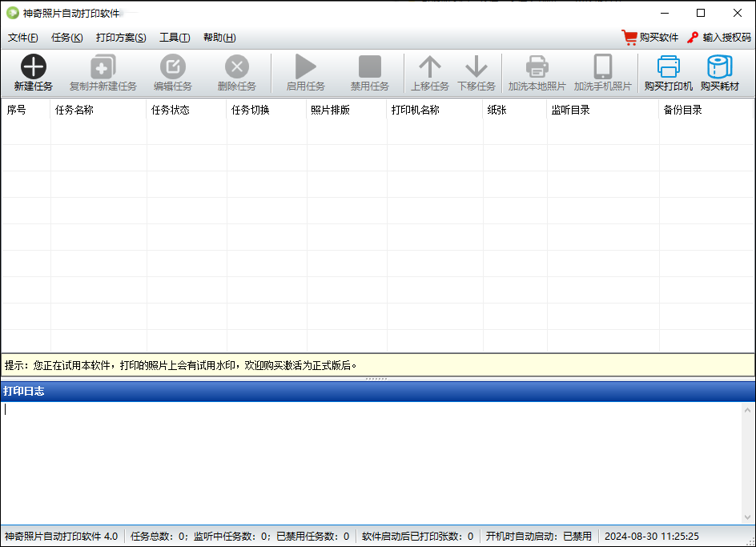Click the 照片排版 column header
The image size is (756, 547).
pyautogui.click(x=347, y=110)
